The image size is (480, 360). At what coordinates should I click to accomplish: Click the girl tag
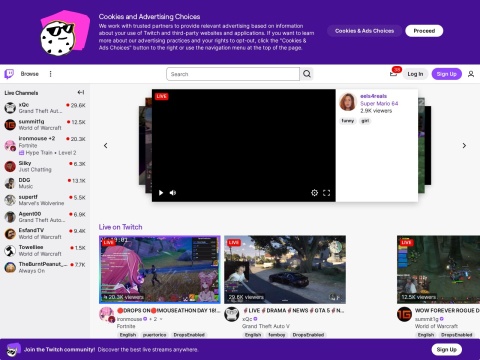(365, 121)
